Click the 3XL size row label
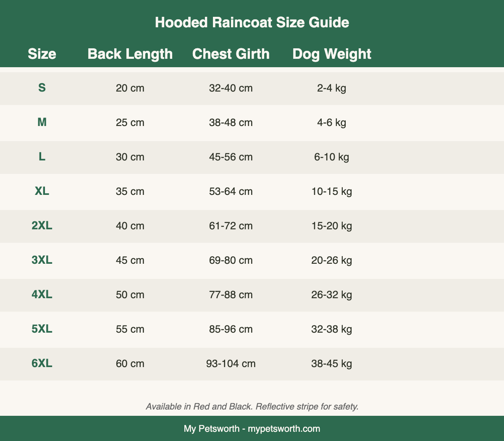 click(42, 260)
